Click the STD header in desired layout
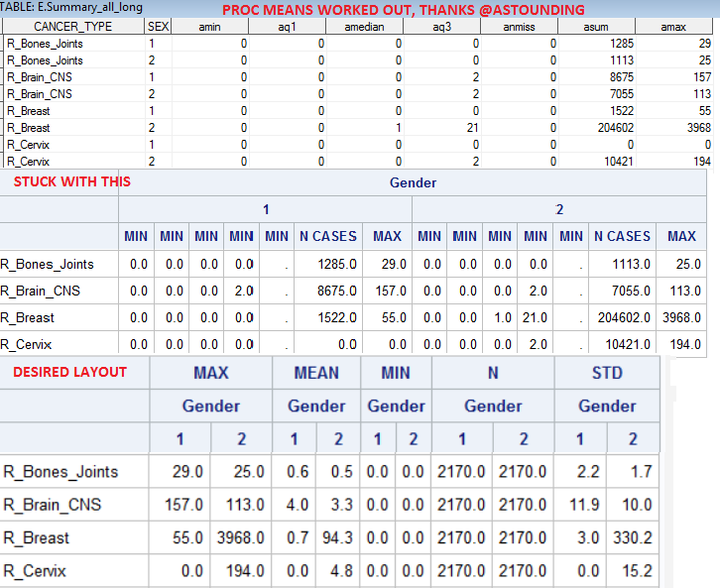 tap(607, 373)
